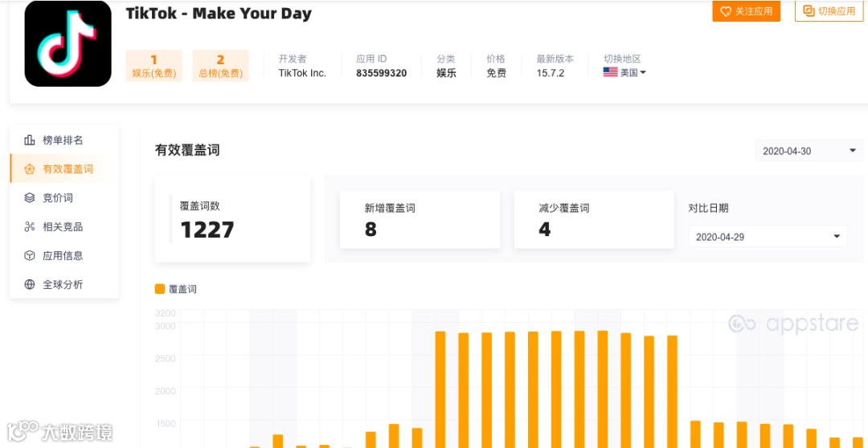Open 相关竞品 in the sidebar
Image resolution: width=868 pixels, height=448 pixels.
click(64, 226)
